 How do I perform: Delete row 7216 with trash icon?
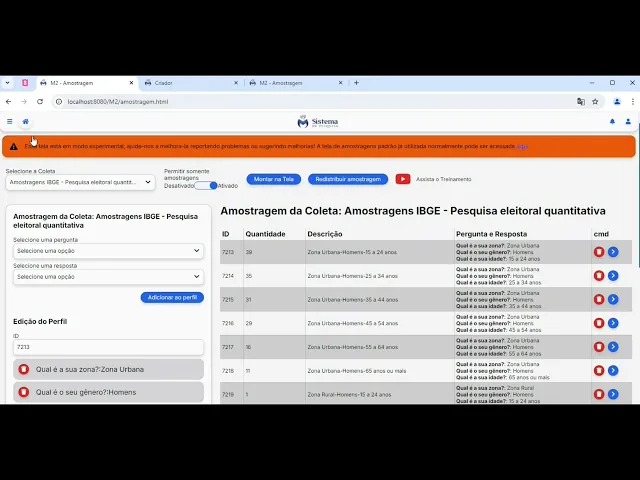[599, 323]
